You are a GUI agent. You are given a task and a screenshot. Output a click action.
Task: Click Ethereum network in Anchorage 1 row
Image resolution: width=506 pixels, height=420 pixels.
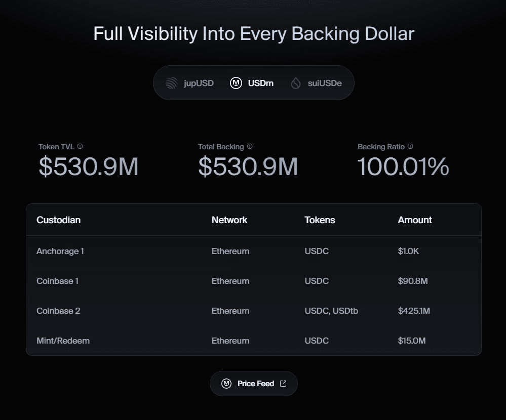[x=230, y=251]
